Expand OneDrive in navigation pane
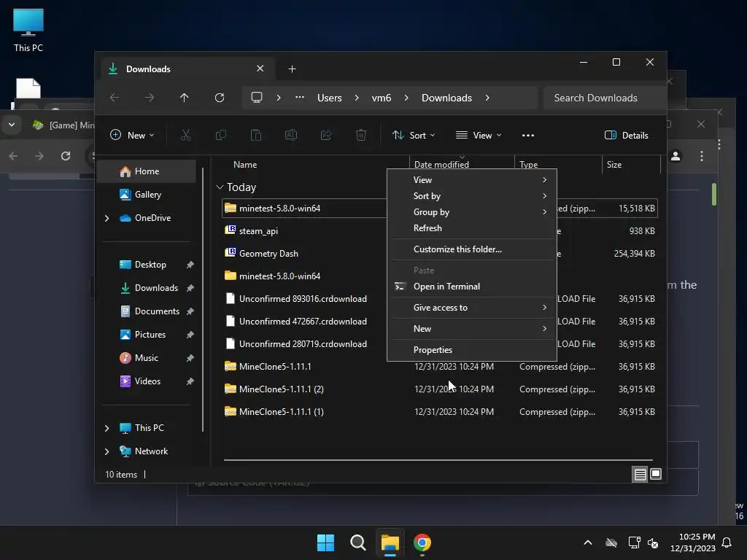This screenshot has width=747, height=560. tap(107, 218)
